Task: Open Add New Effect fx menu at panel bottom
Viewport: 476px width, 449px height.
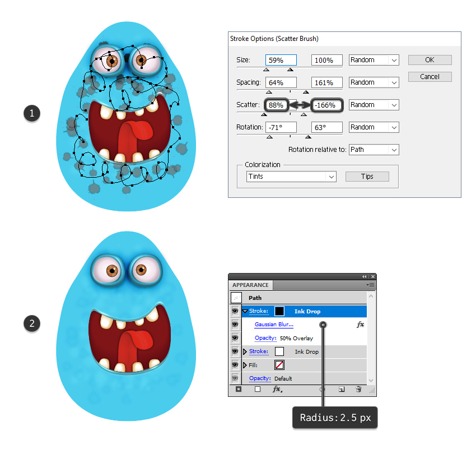Action: tap(277, 389)
